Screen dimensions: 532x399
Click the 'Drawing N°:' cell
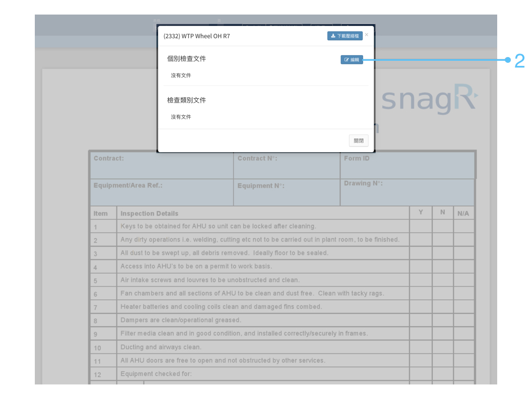pos(407,192)
